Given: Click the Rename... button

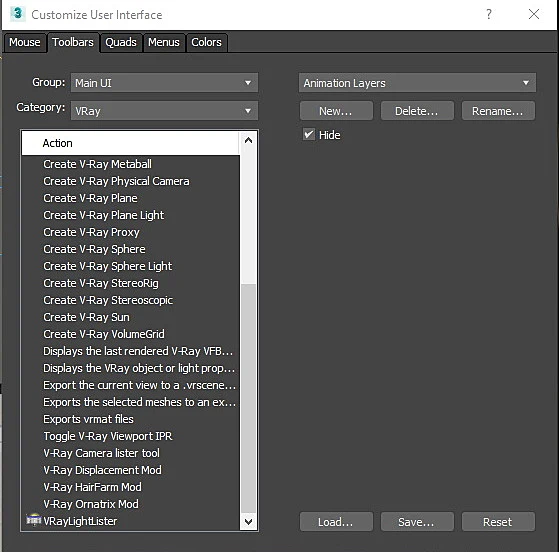Looking at the screenshot, I should (x=498, y=111).
